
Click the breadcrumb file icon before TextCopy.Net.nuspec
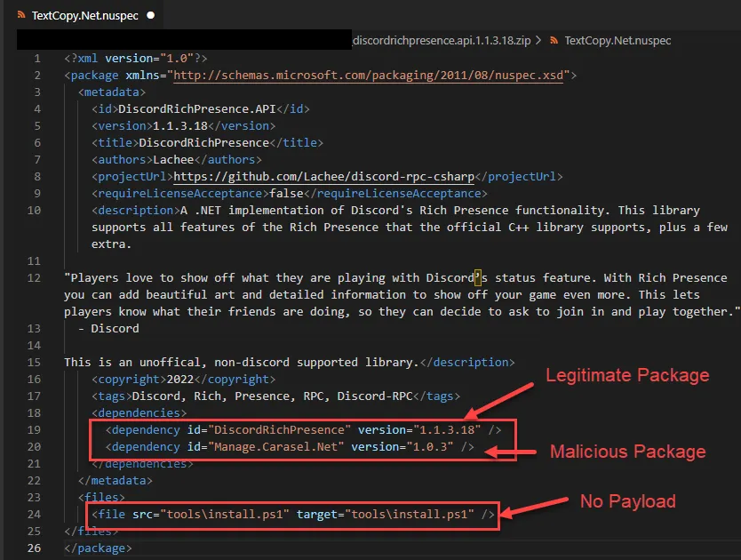pyautogui.click(x=554, y=41)
